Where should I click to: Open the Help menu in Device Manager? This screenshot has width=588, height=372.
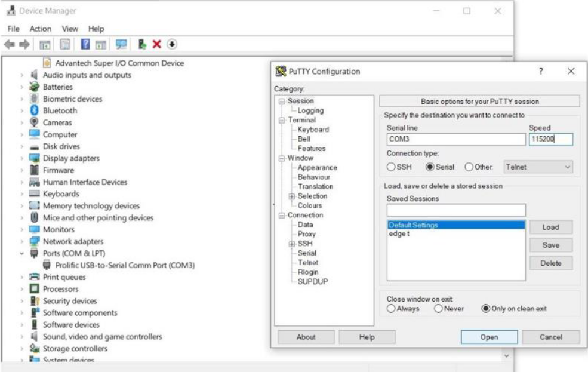[x=96, y=29]
